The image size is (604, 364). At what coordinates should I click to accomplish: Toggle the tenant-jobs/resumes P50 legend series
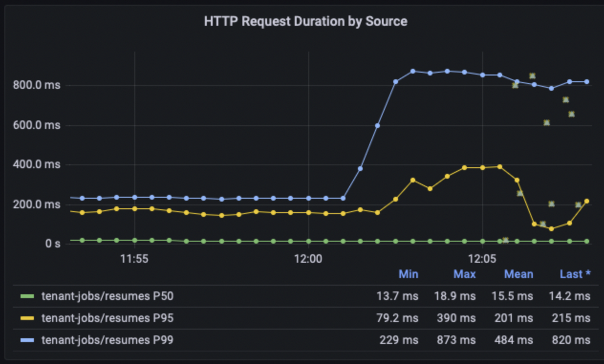point(107,297)
